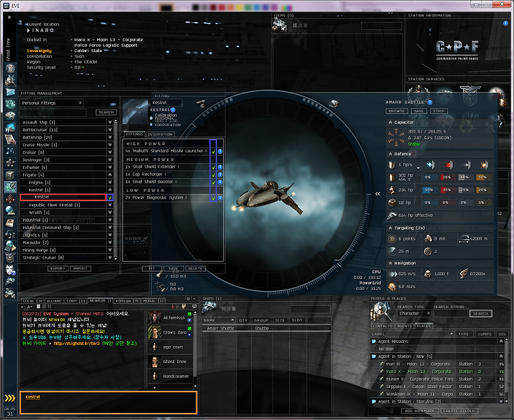Click the EM damage resistance column icon
The height and width of the screenshot is (420, 514).
click(x=430, y=165)
